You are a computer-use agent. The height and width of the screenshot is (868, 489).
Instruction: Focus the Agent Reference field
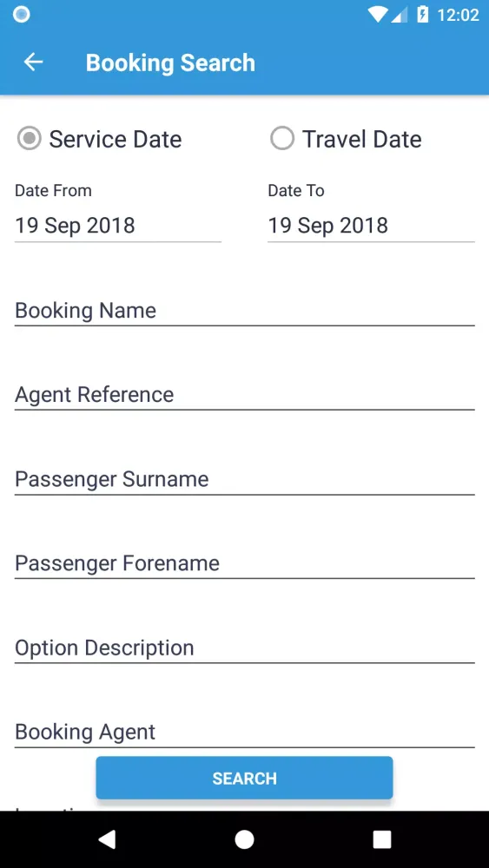coord(244,395)
